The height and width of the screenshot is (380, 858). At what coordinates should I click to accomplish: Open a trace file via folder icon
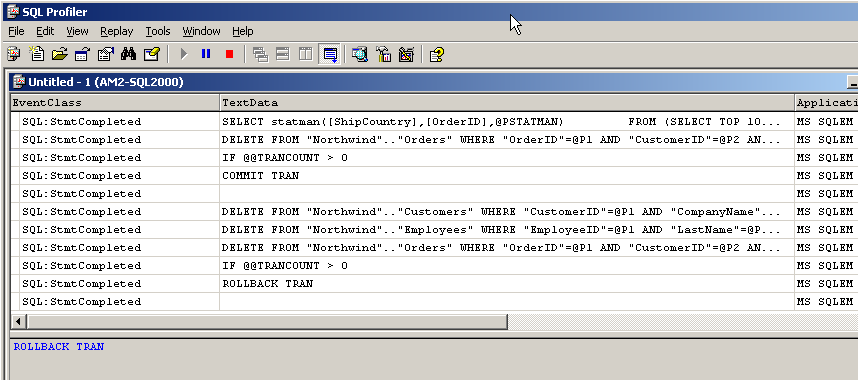pos(59,54)
